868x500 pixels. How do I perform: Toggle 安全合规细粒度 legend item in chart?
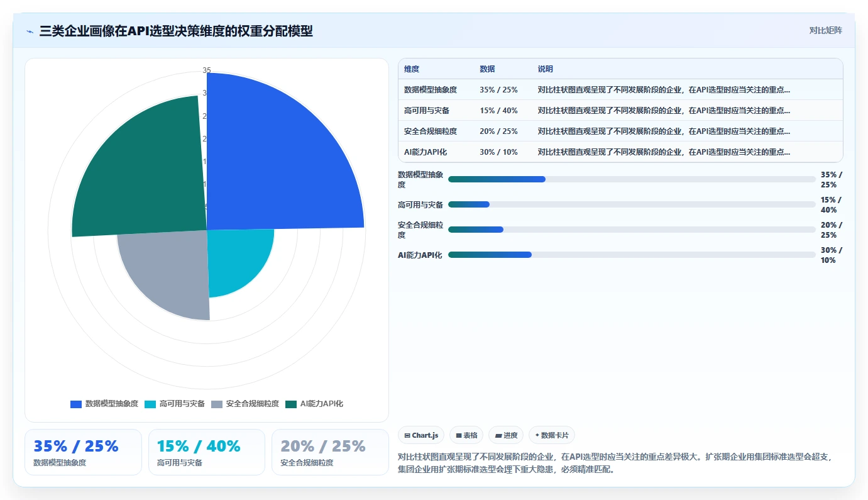click(x=245, y=404)
